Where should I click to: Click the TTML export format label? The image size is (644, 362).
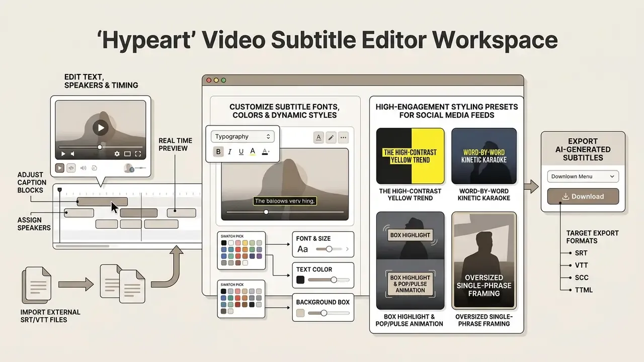click(x=584, y=290)
